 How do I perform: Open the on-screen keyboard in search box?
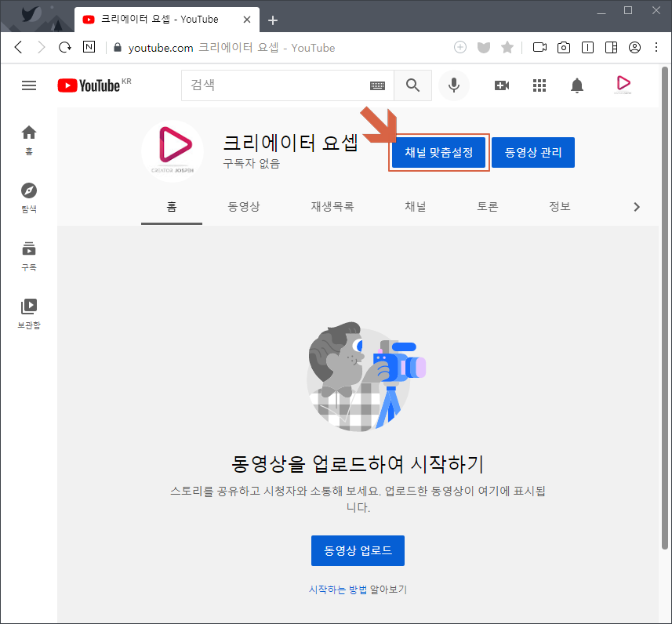(x=377, y=85)
